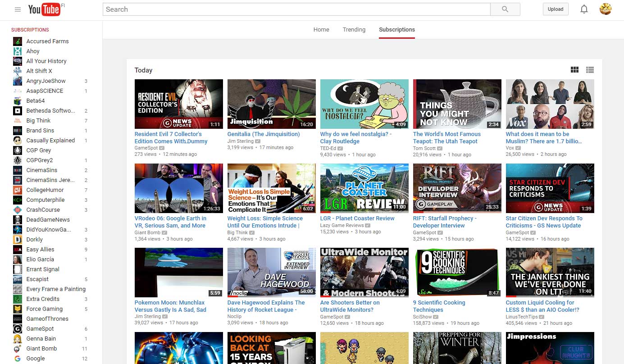Play the Weight Loss Is Simple Science thumbnail
This screenshot has width=624, height=364.
click(272, 188)
